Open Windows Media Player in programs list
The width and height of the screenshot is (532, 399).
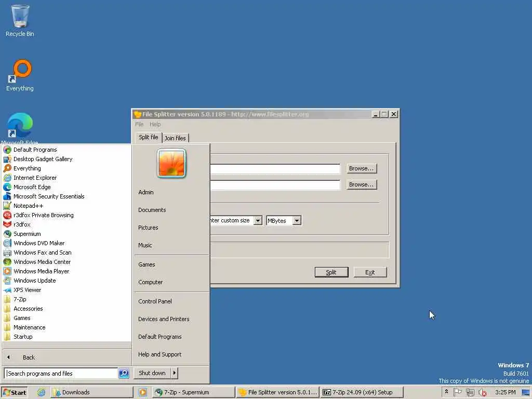7,271
